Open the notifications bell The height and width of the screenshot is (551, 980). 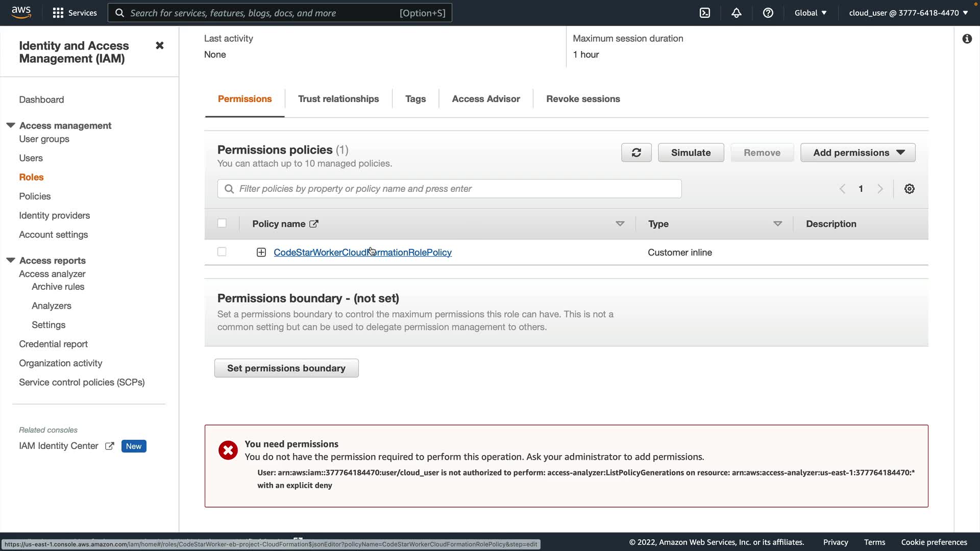click(736, 13)
